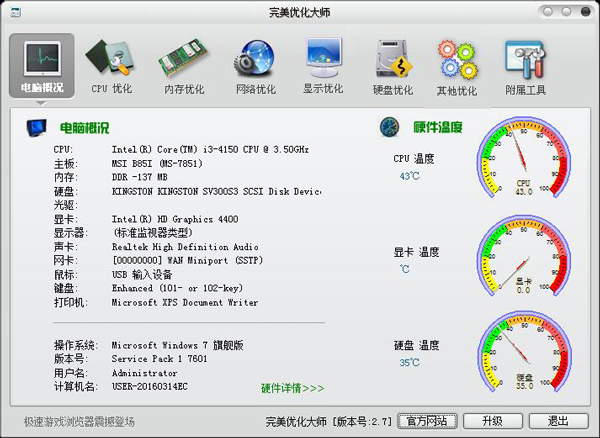
Task: Click the CPU value Intel Core i3-4150
Action: (210, 149)
